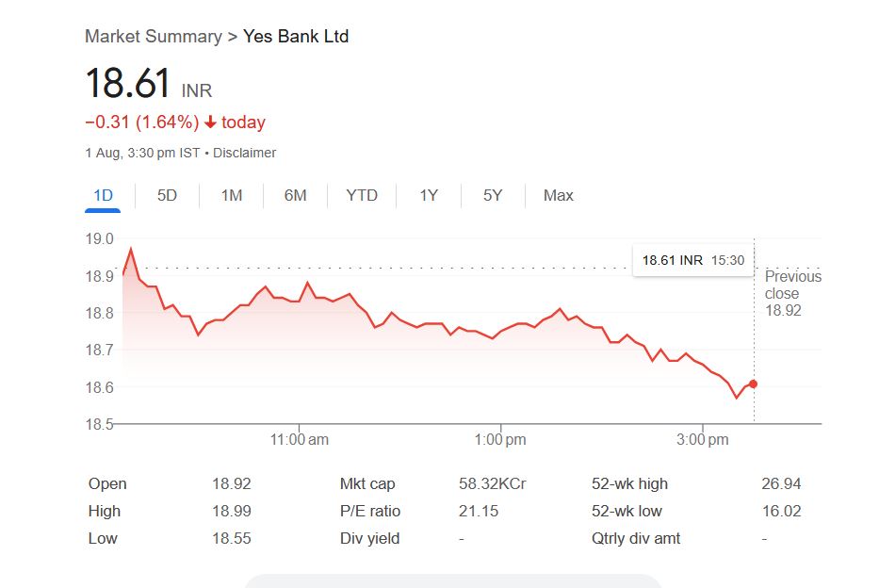
Task: Click the 52-wk high value 26.94
Action: pos(781,483)
